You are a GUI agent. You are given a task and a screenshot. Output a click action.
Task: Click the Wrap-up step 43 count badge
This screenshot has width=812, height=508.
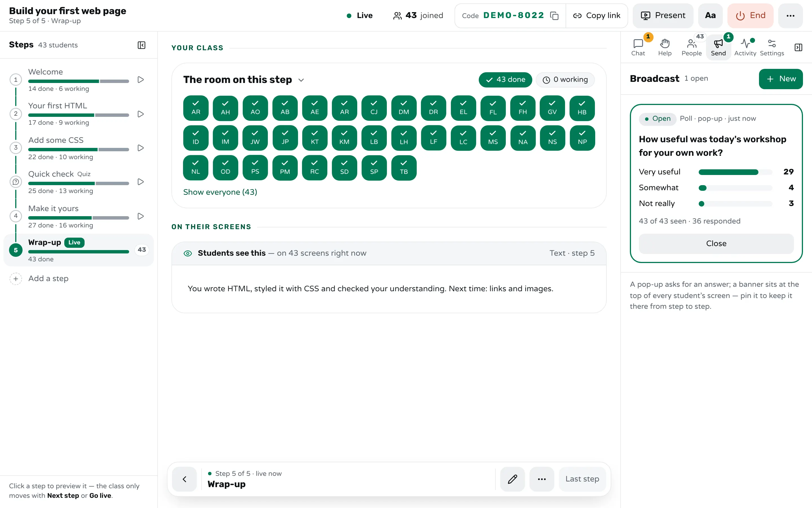coord(142,250)
